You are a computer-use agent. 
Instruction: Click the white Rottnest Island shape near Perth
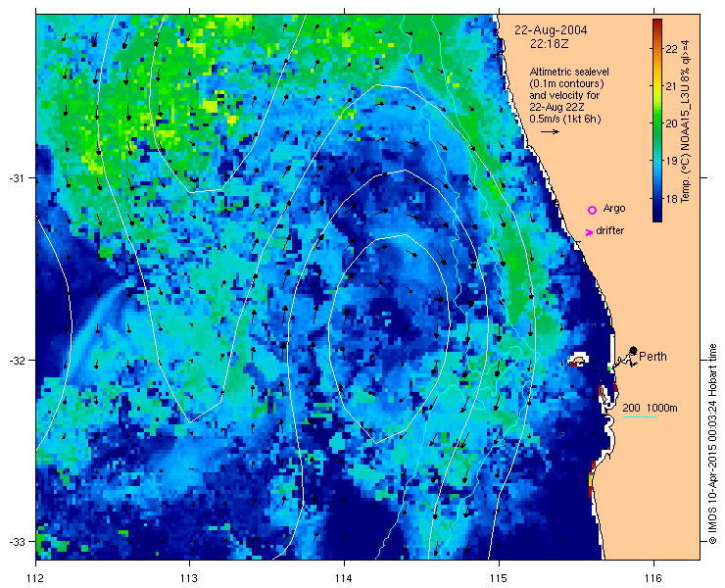click(577, 360)
